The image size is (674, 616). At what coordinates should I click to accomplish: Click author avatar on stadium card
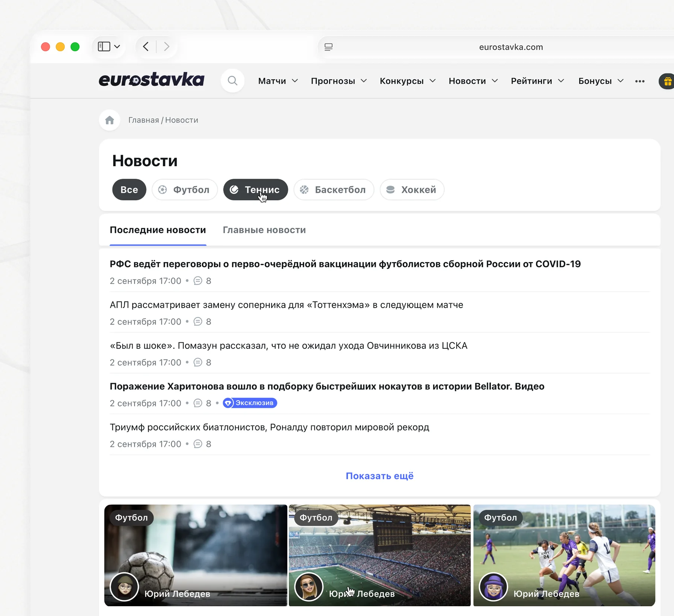(x=309, y=587)
